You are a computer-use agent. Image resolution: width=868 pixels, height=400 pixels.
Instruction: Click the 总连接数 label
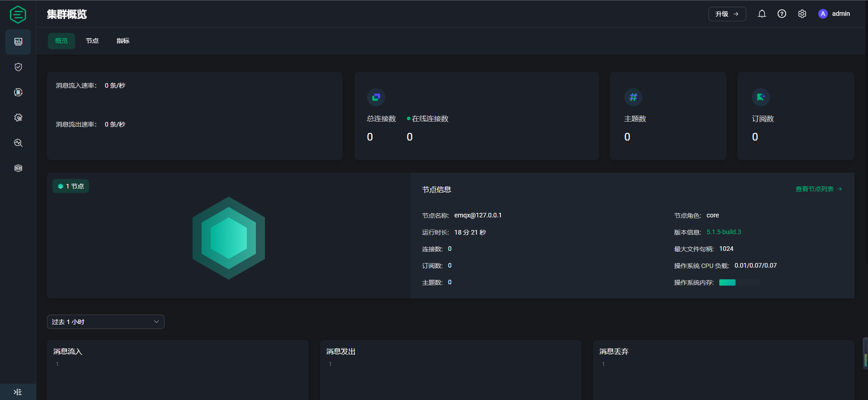point(382,118)
